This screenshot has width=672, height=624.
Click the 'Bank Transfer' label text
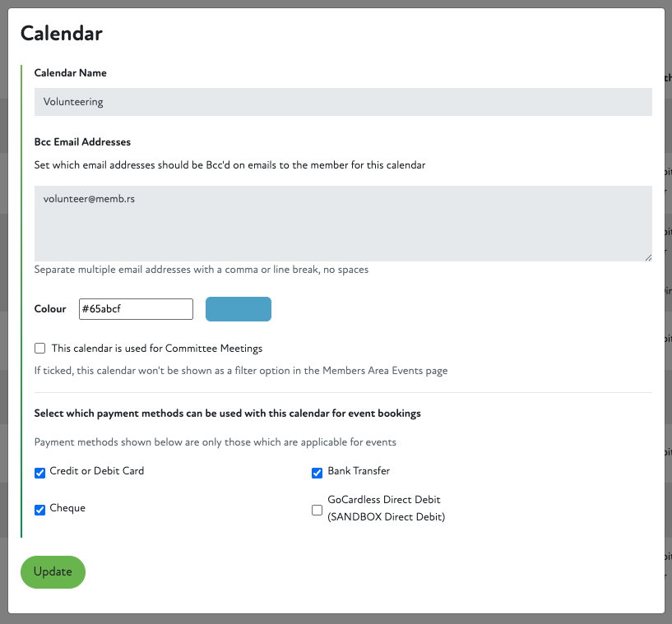[359, 471]
